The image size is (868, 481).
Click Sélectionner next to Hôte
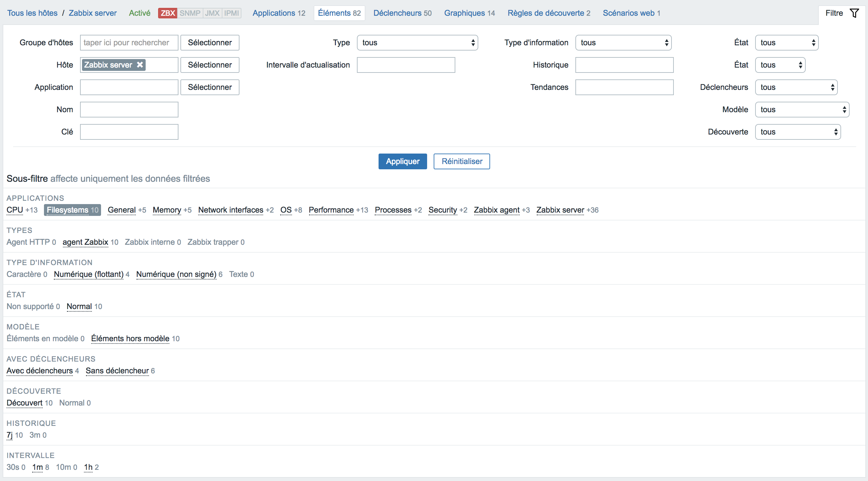(210, 65)
